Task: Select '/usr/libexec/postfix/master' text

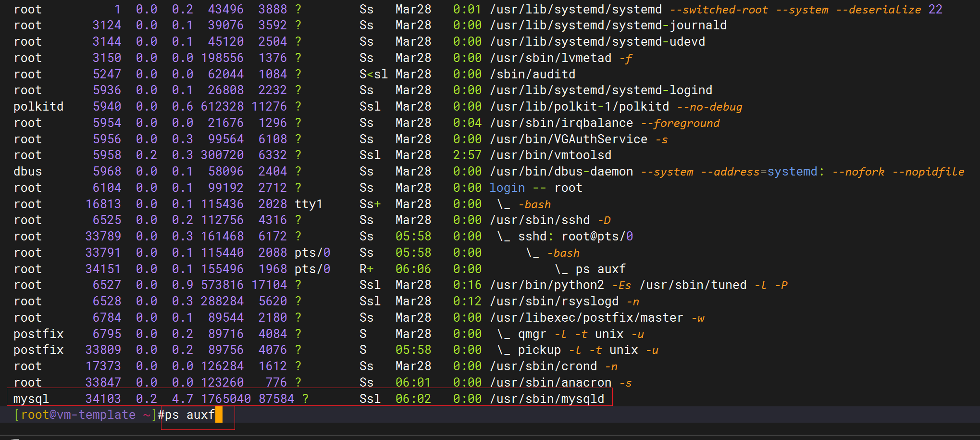Action: coord(586,317)
